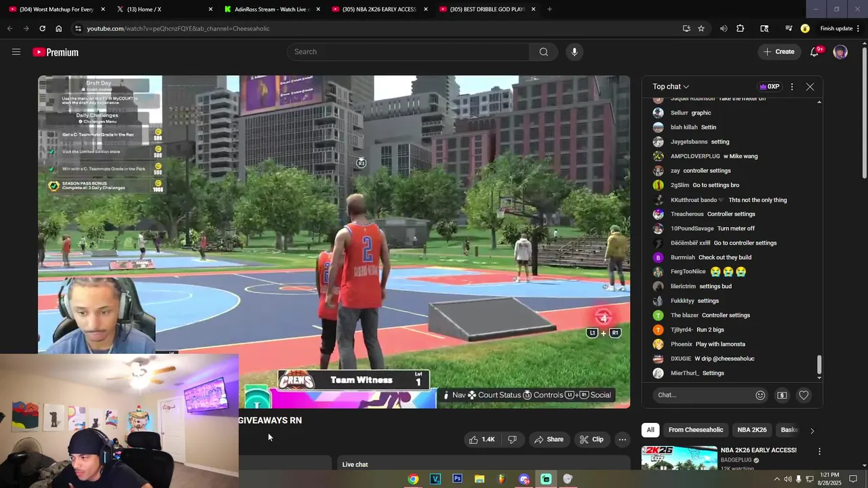Open the chat emoji picker

click(x=760, y=395)
